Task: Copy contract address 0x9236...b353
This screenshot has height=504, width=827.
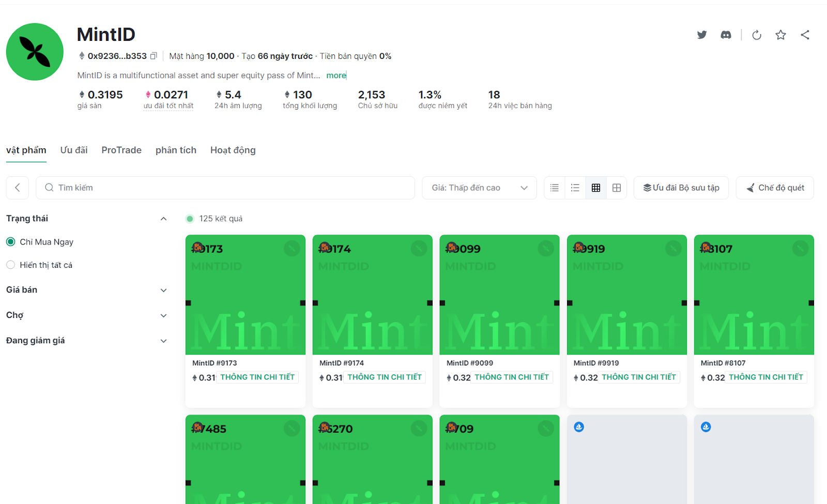Action: (154, 56)
